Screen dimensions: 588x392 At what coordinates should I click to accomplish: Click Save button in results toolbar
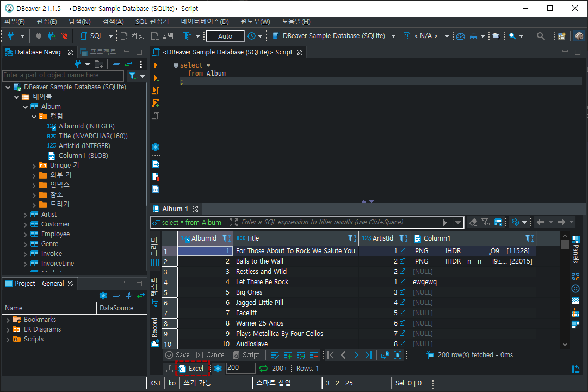point(178,355)
